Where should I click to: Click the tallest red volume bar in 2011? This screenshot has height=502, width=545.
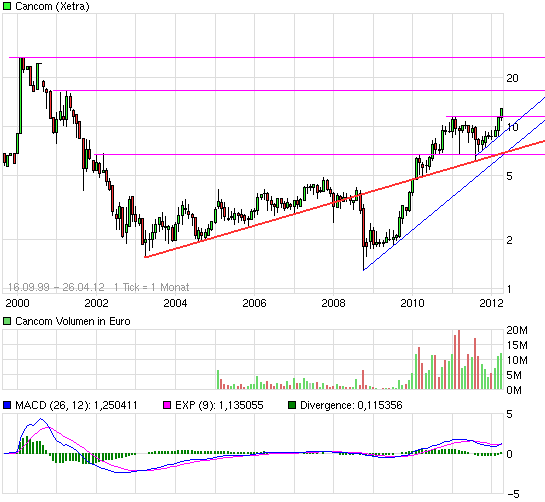[x=459, y=359]
